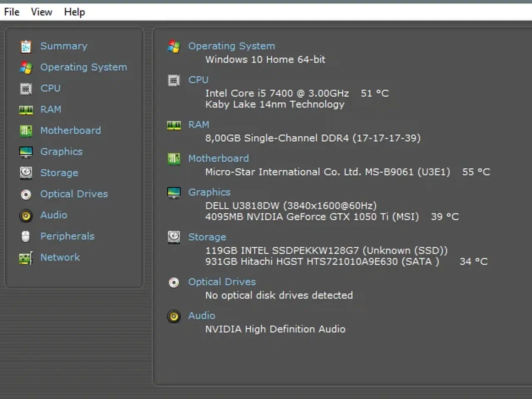Select Peripherals in the sidebar
Screen dimensions: 532x399
pyautogui.click(x=67, y=236)
